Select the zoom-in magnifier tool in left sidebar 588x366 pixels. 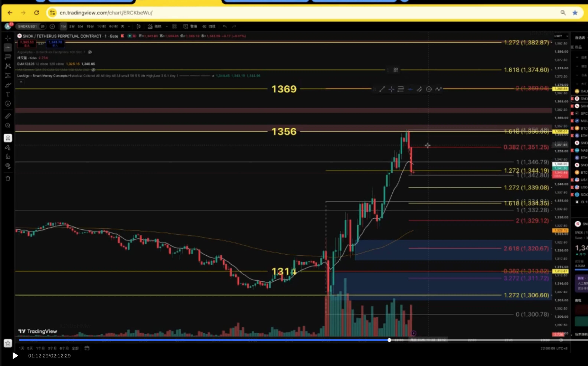(x=8, y=125)
